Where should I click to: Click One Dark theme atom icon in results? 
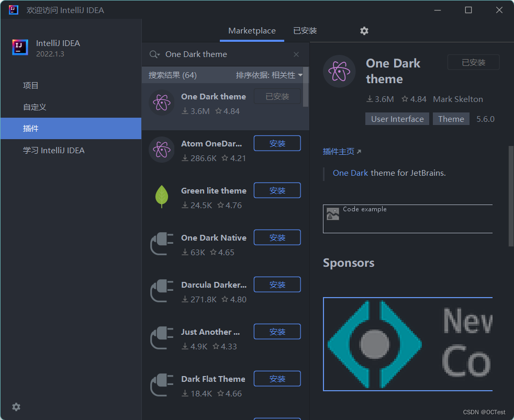click(162, 103)
